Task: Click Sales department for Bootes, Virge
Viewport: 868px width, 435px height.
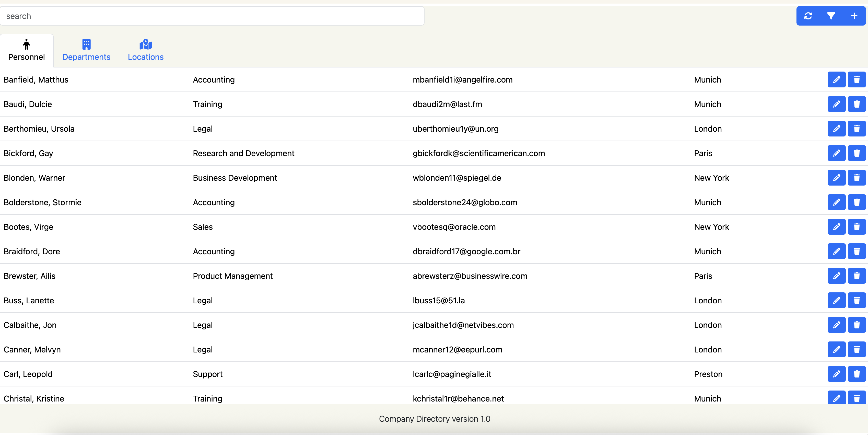Action: click(203, 227)
